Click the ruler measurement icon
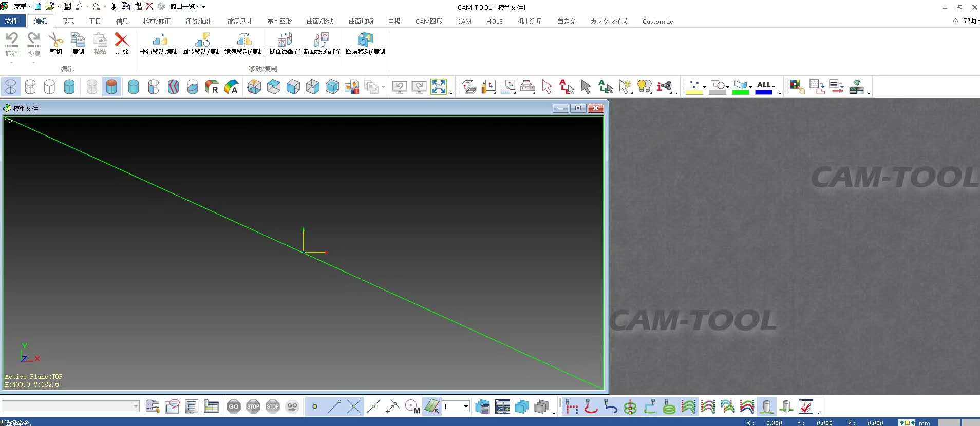This screenshot has height=426, width=980. [x=527, y=87]
